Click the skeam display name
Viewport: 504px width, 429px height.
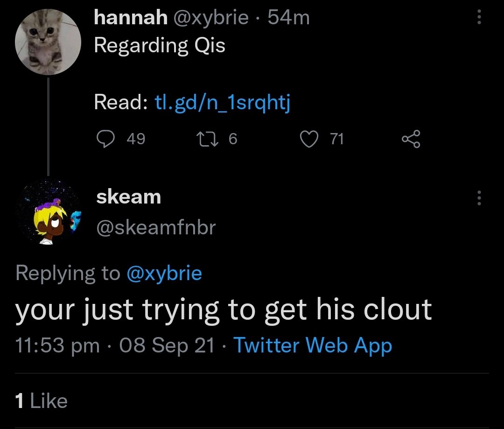pyautogui.click(x=128, y=197)
